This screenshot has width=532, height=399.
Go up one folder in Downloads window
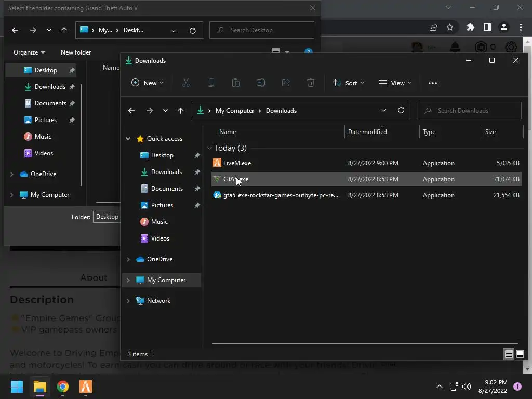point(180,111)
